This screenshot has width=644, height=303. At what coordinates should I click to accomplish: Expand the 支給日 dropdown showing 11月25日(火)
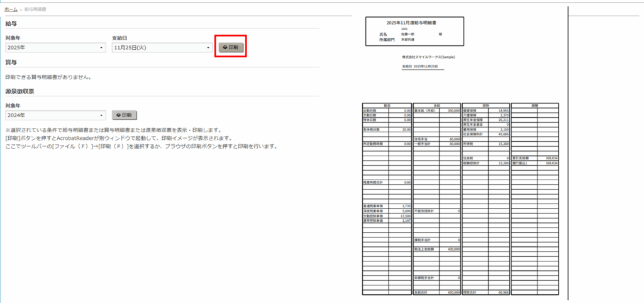pyautogui.click(x=161, y=47)
